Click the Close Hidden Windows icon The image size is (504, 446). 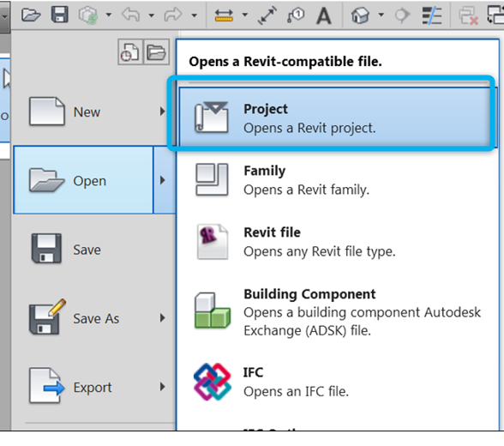(468, 15)
